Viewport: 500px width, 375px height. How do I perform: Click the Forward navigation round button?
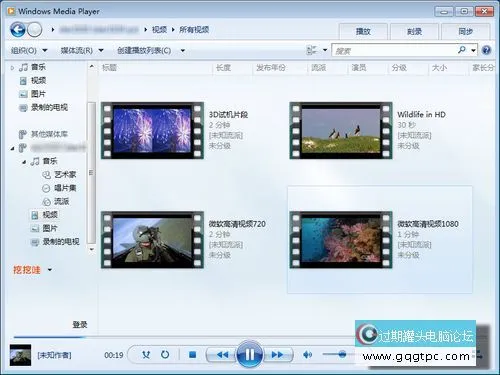(x=34, y=30)
